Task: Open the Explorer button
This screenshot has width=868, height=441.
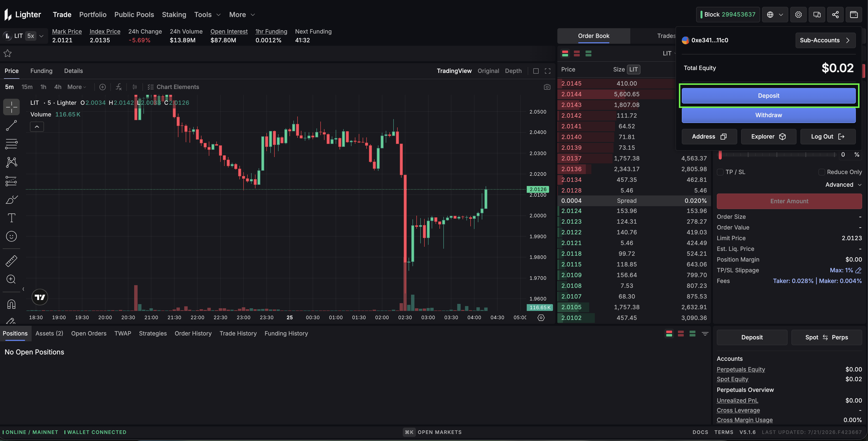Action: pyautogui.click(x=768, y=136)
